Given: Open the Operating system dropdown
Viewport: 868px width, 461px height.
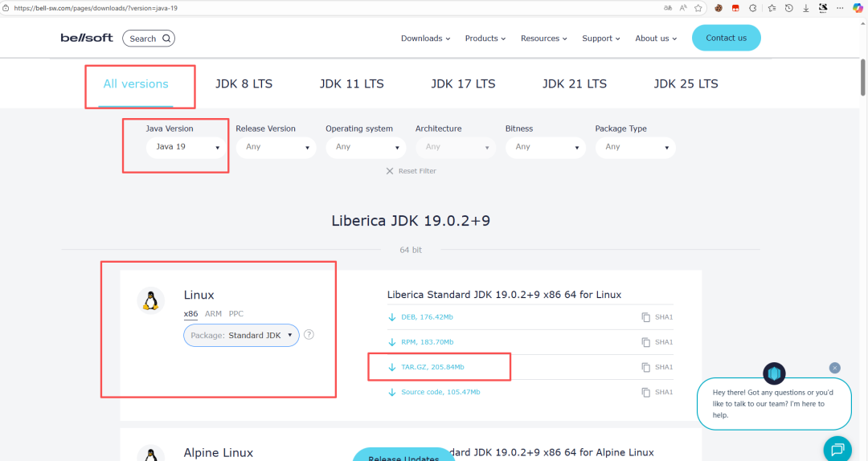Looking at the screenshot, I should pos(366,147).
